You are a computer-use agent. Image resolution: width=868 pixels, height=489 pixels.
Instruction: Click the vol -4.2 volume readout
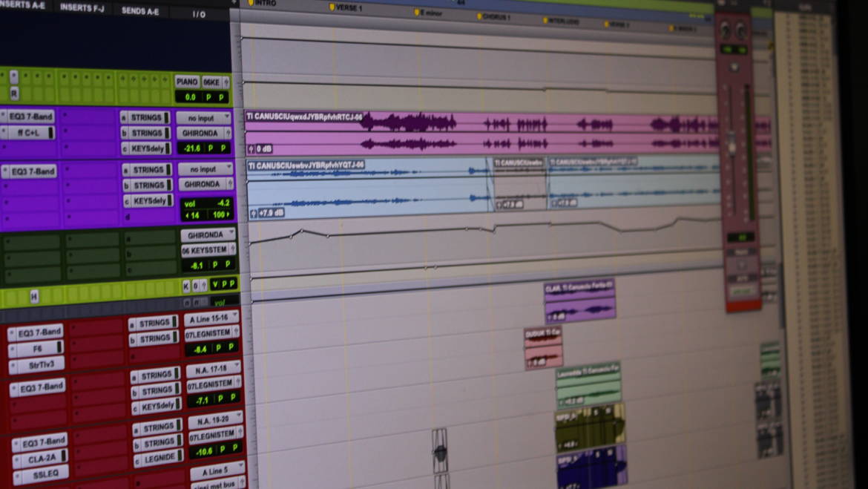pos(208,203)
